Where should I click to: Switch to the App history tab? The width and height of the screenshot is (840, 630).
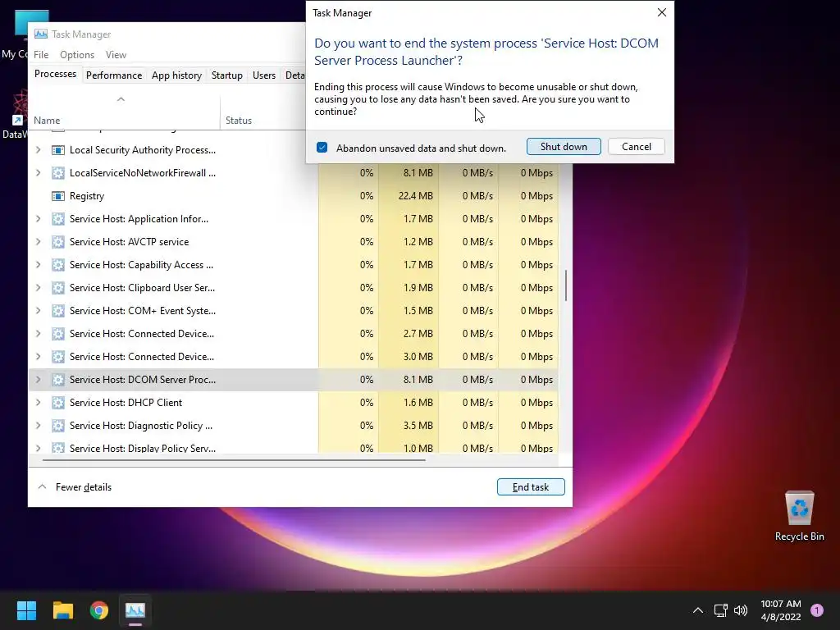click(x=177, y=75)
